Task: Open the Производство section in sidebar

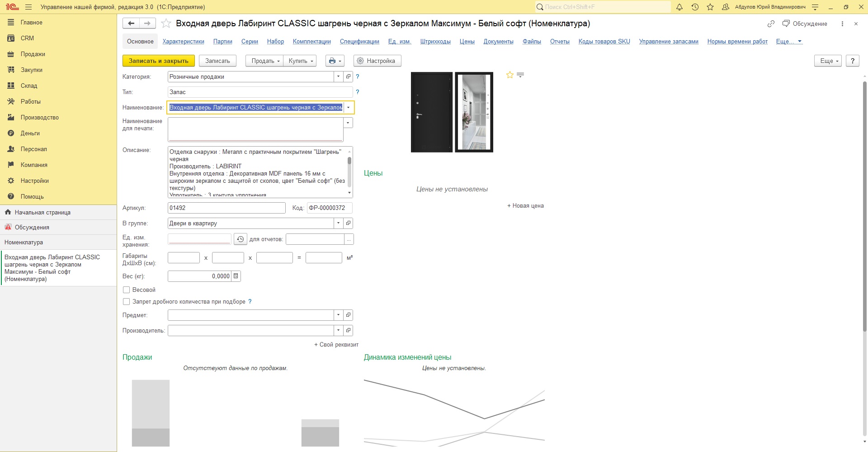Action: pos(40,117)
